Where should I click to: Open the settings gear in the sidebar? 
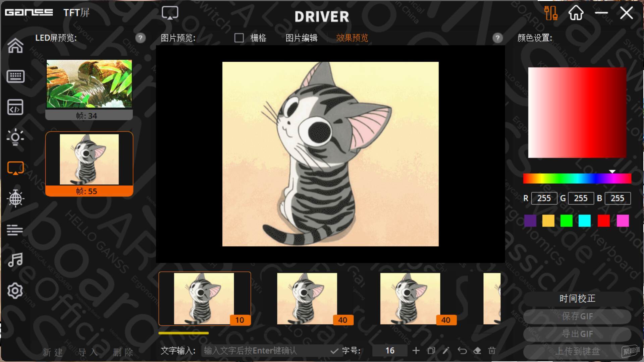pyautogui.click(x=15, y=291)
